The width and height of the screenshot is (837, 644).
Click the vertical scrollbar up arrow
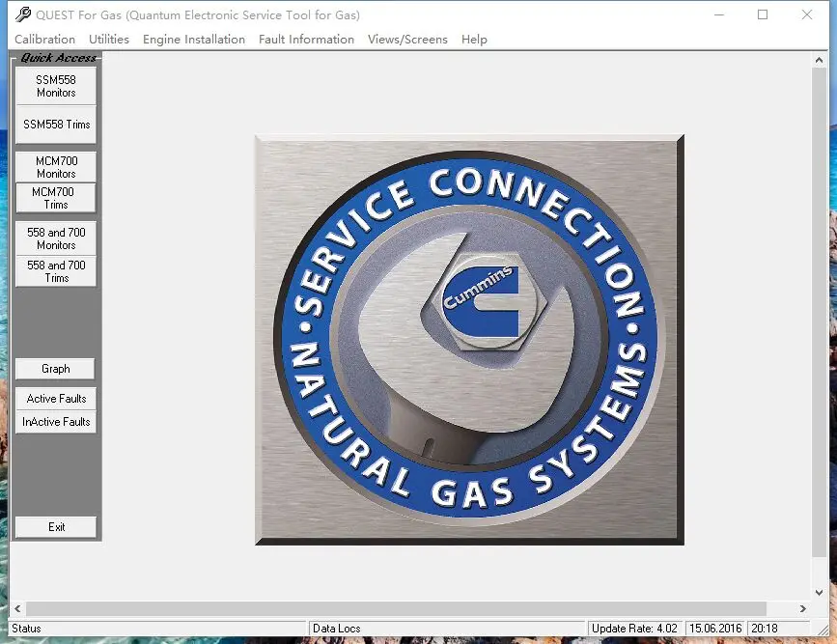point(819,60)
